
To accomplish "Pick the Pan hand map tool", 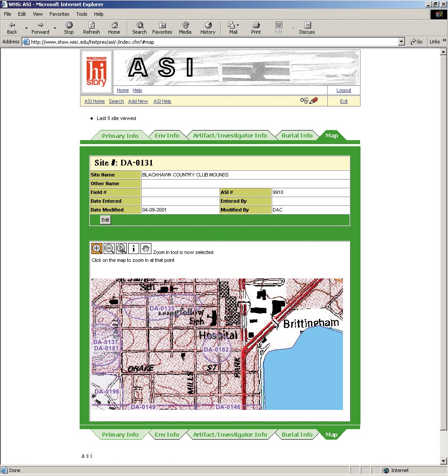I will pos(146,249).
